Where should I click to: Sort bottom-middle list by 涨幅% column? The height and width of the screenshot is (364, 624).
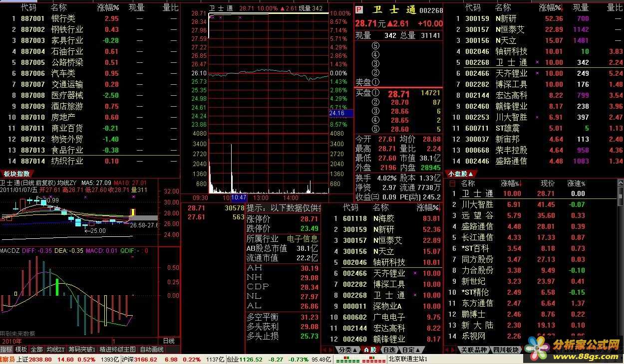pyautogui.click(x=429, y=207)
